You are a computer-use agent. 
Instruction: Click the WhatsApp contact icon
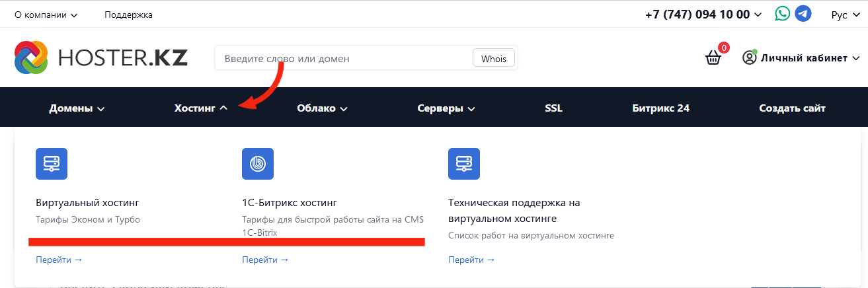[x=783, y=14]
